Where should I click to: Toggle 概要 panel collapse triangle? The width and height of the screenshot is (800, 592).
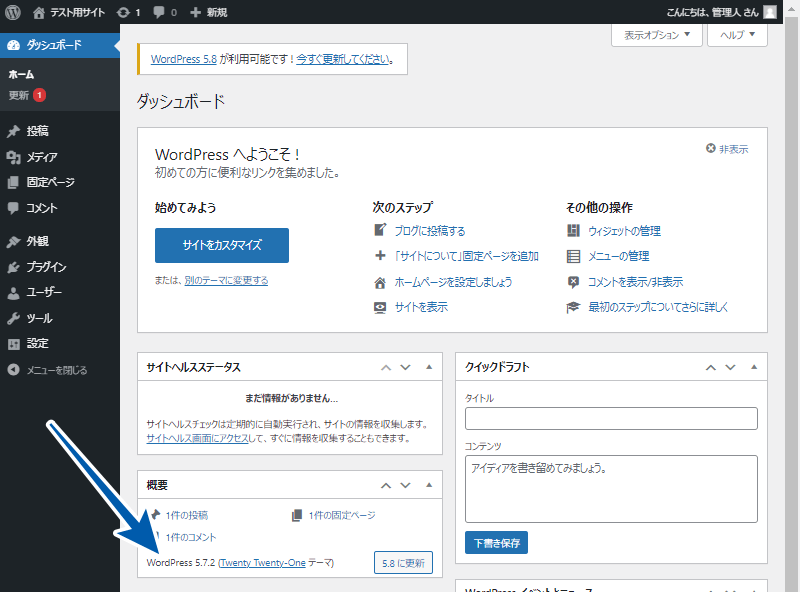[429, 485]
